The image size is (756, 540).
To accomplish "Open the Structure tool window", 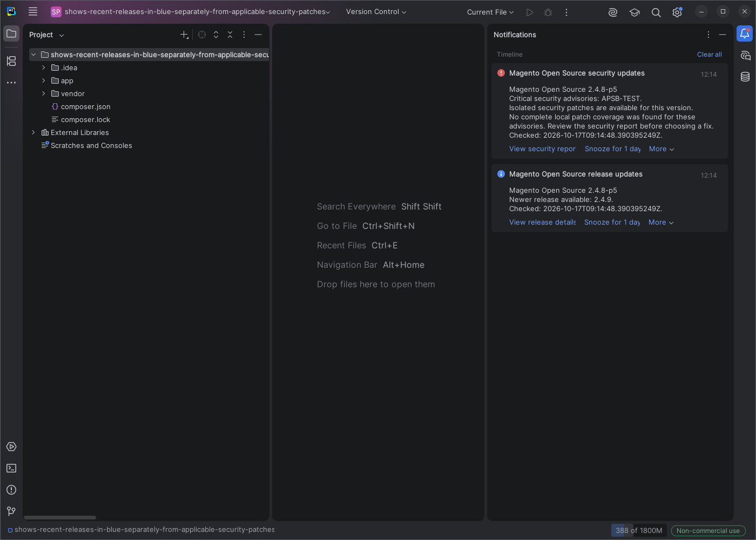I will point(11,61).
